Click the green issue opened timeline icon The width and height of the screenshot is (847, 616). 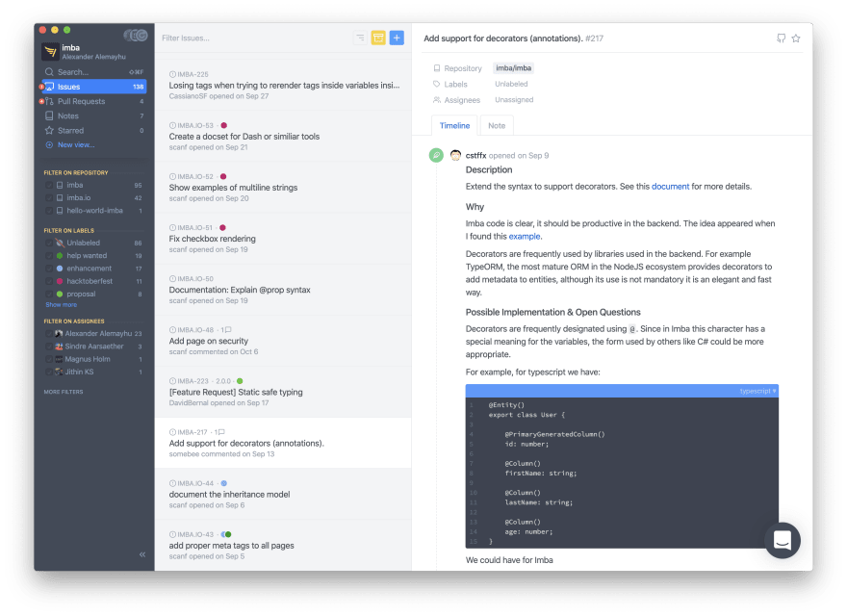coord(436,155)
